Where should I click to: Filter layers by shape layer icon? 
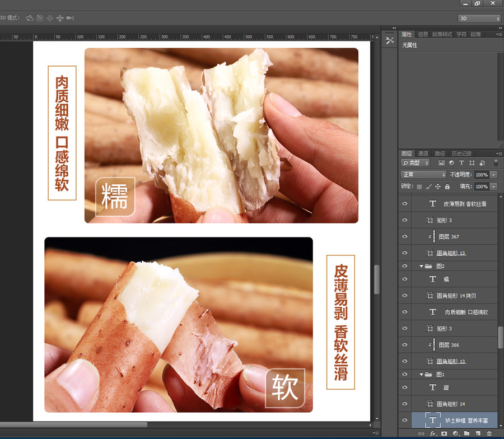(472, 163)
